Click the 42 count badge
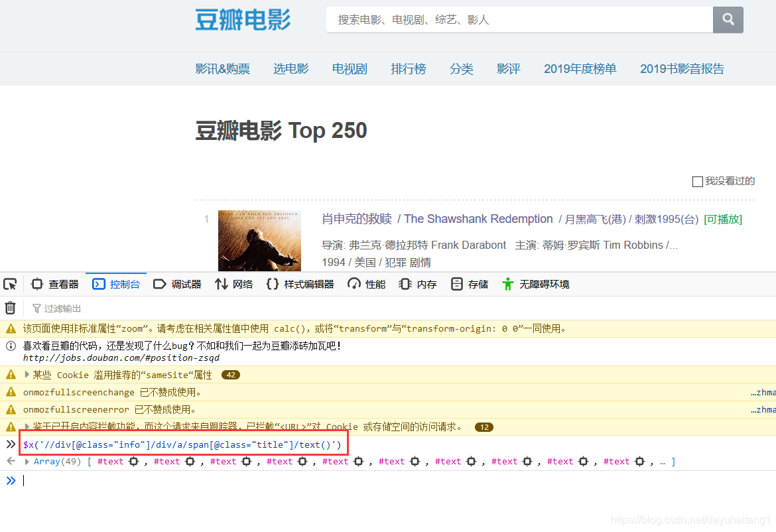The image size is (776, 532). [x=231, y=375]
